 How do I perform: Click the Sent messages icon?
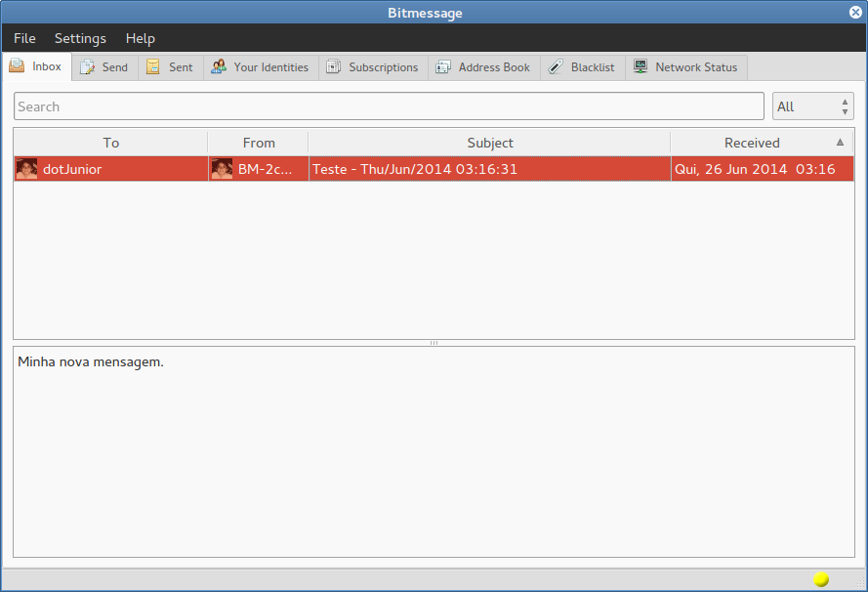point(153,66)
